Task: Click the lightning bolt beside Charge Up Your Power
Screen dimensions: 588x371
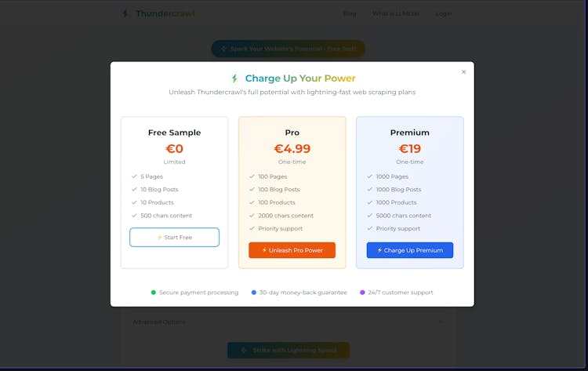Action: [x=234, y=78]
